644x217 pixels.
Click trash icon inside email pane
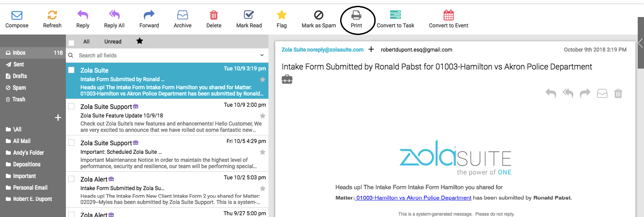[x=618, y=93]
